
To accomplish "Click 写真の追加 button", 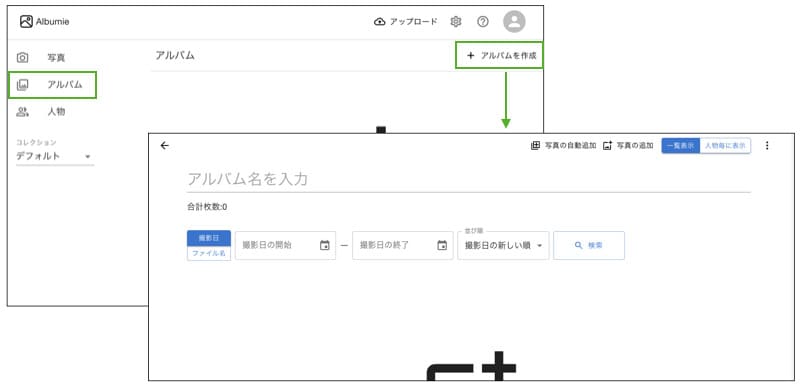I will tap(628, 146).
